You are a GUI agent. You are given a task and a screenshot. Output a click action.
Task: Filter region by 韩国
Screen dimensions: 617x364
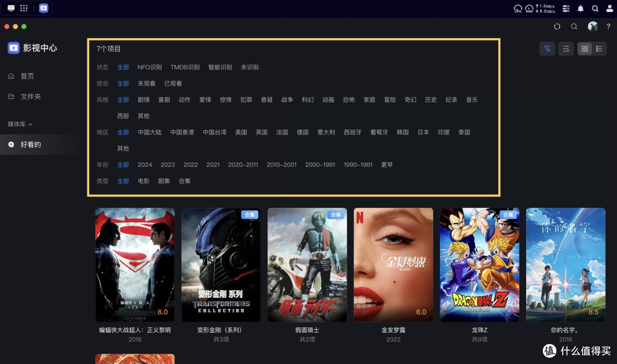[x=403, y=132]
